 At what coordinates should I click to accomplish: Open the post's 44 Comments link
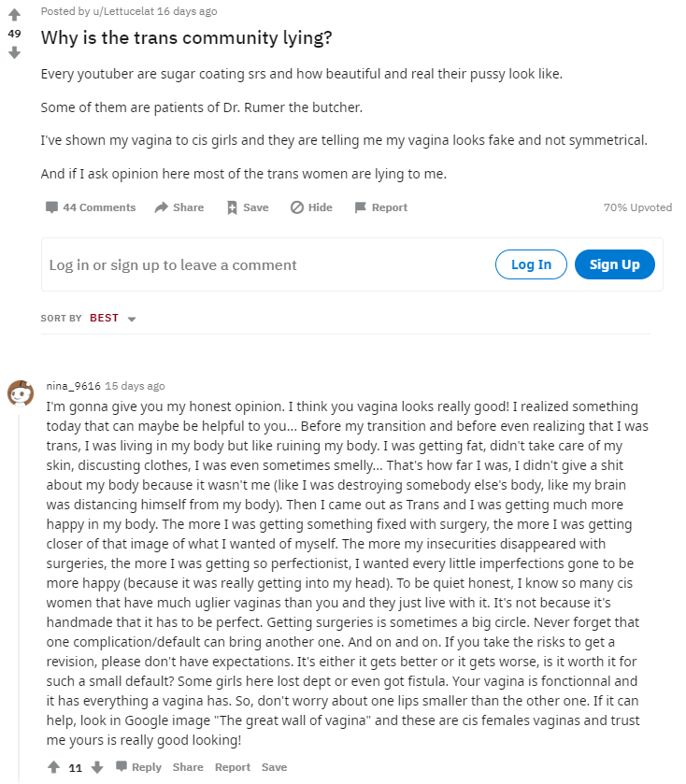pyautogui.click(x=91, y=207)
